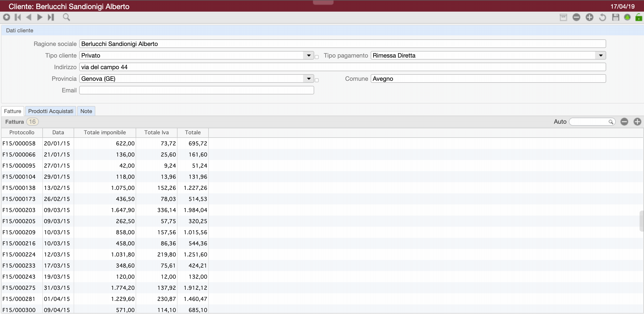Open the Tipo cliente dropdown

309,56
